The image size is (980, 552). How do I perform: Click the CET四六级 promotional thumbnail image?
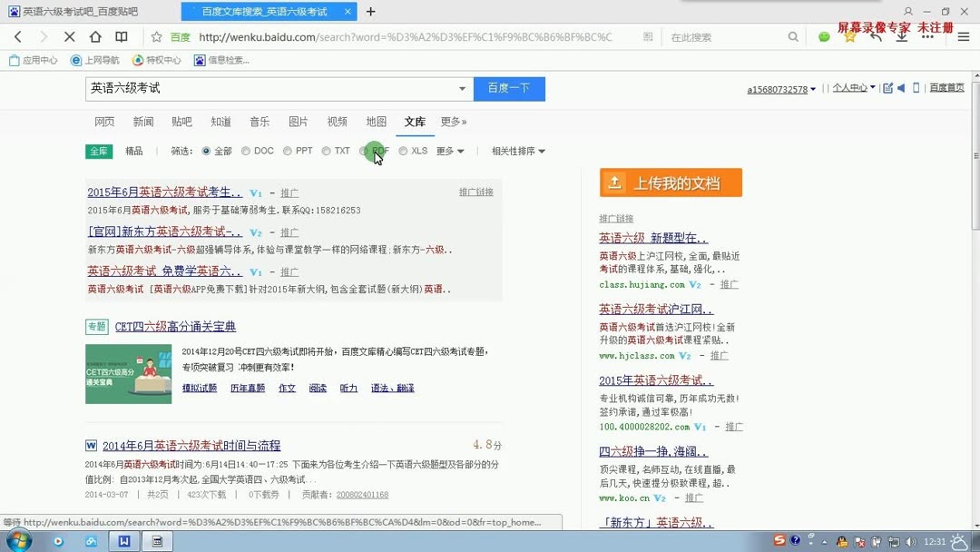click(128, 373)
